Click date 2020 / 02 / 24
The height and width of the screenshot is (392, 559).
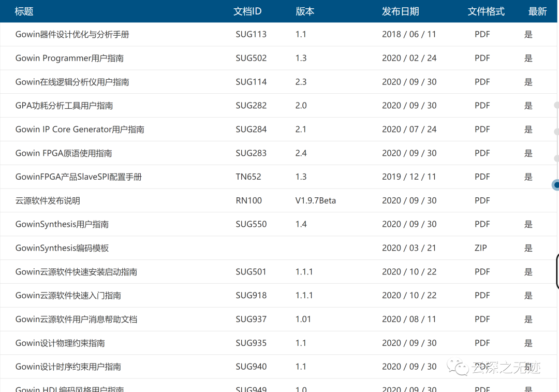(x=409, y=58)
